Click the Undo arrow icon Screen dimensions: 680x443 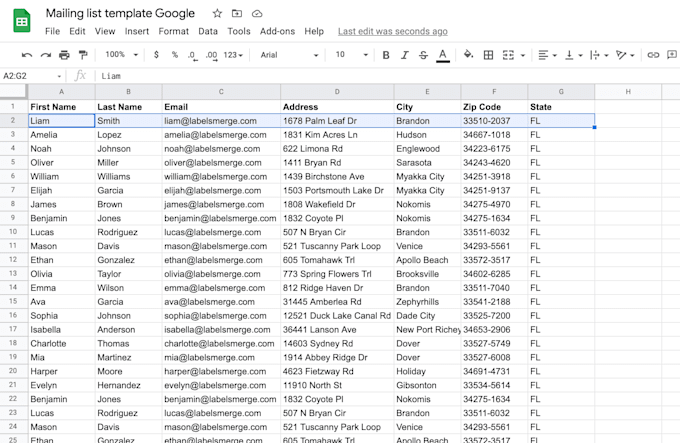pos(27,55)
